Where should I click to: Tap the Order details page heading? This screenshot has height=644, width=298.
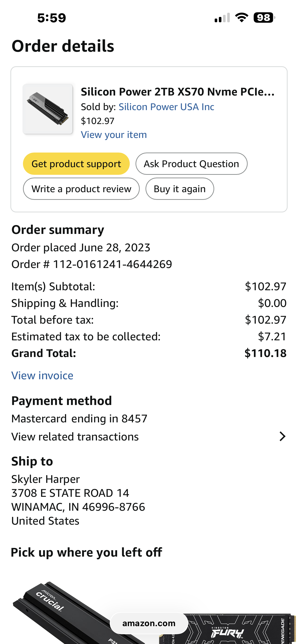pyautogui.click(x=63, y=46)
